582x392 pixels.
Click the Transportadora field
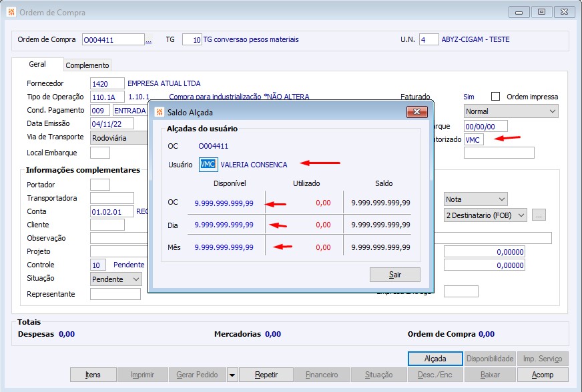click(112, 198)
